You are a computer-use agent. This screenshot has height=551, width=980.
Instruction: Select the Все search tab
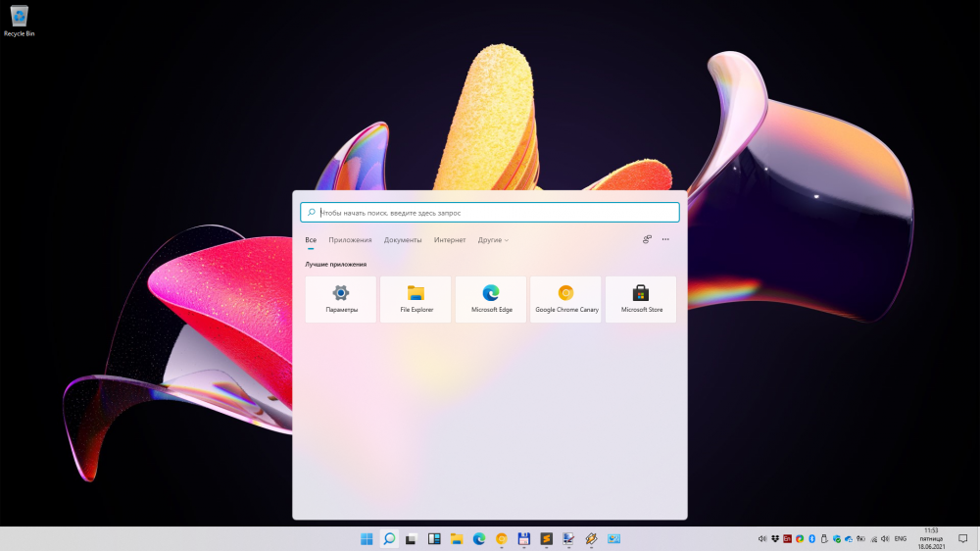[311, 240]
